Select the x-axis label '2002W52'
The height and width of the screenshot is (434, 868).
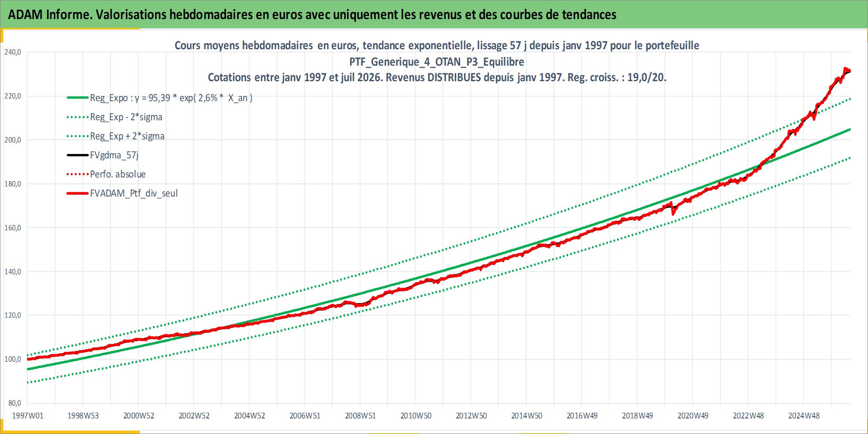tap(194, 416)
